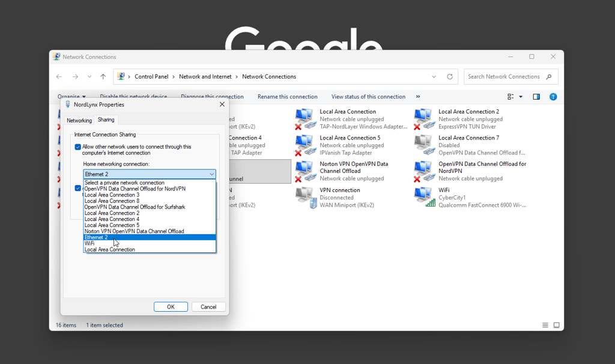Screen dimensions: 615x364
Task: Click the Search Network Connections field
Action: (510, 77)
